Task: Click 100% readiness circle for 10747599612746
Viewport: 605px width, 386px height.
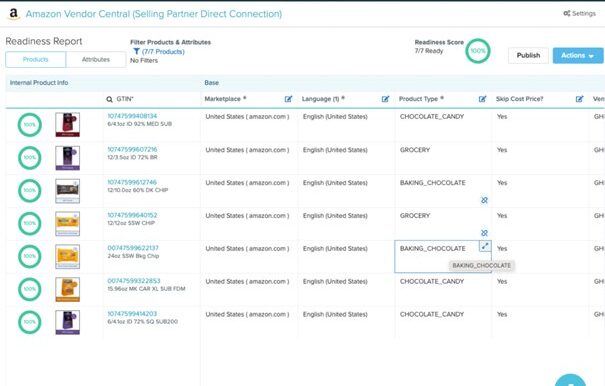Action: pos(30,190)
